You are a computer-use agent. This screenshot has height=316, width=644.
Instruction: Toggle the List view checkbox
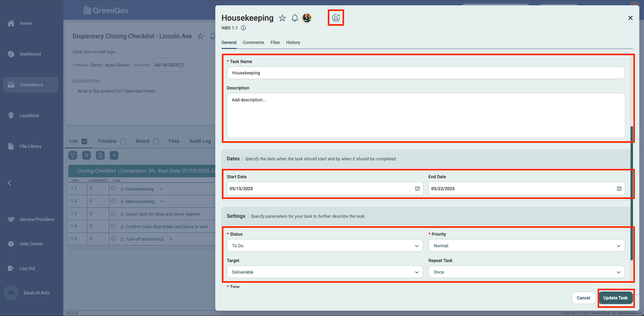[x=84, y=142]
